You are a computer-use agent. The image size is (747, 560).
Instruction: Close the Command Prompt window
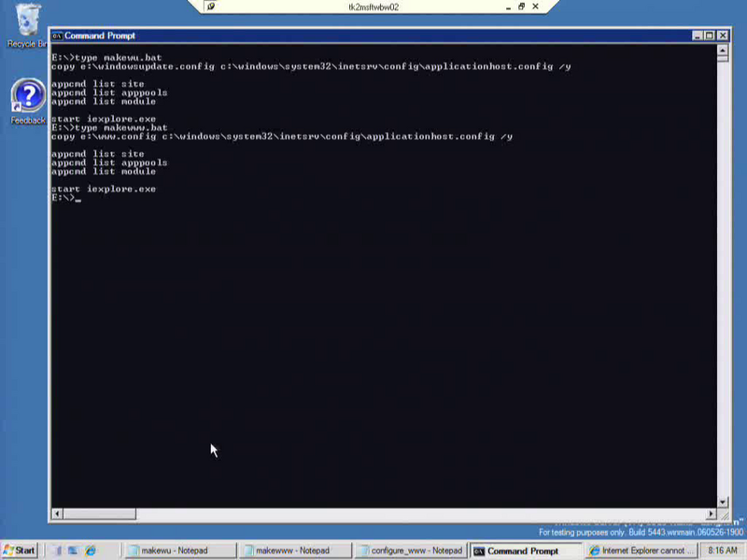click(723, 35)
